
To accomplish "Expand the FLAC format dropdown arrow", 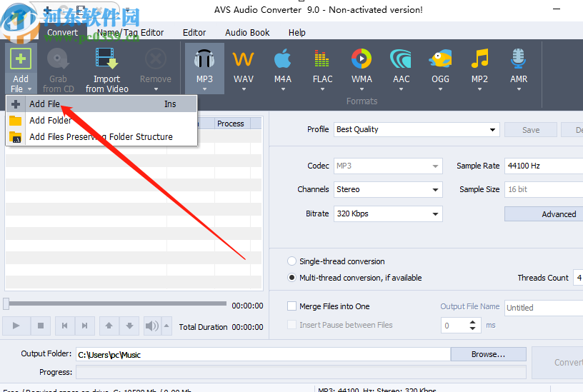I will click(322, 89).
